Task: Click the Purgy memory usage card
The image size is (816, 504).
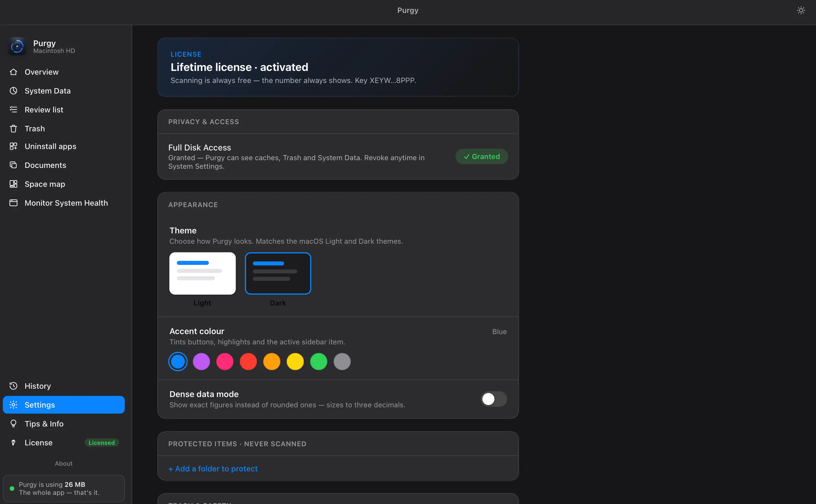Action: (64, 489)
